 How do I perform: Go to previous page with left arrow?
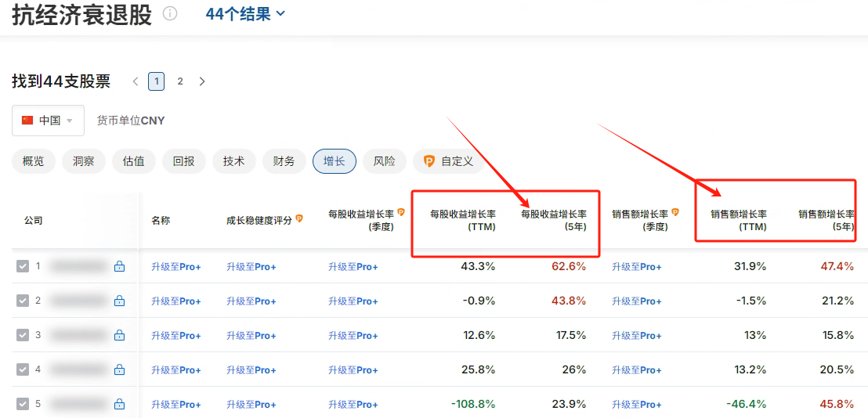coord(136,81)
